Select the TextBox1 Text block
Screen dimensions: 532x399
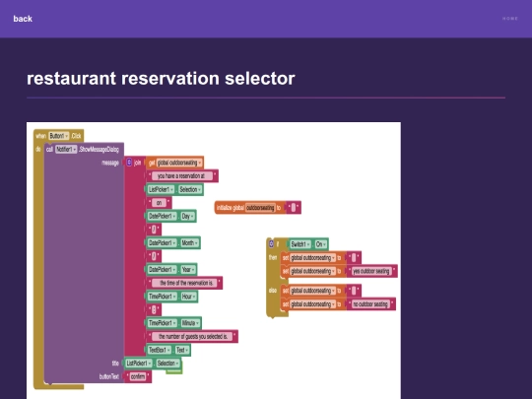(x=168, y=350)
